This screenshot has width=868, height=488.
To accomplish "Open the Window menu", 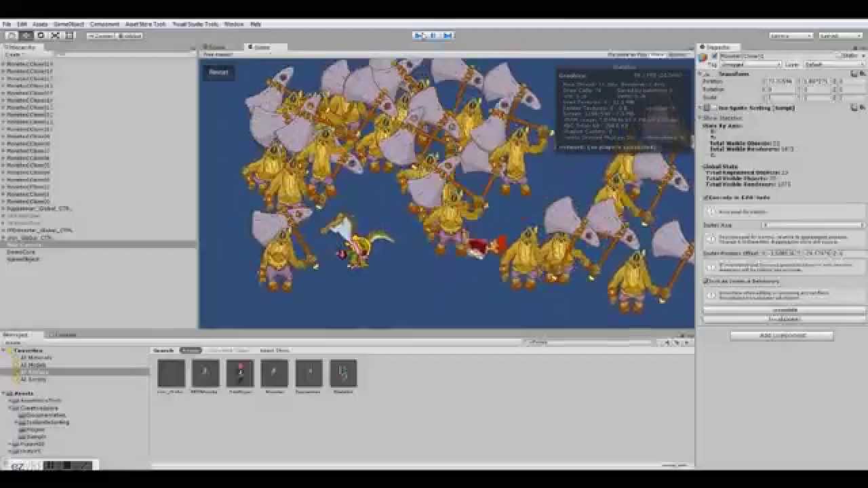I will click(x=233, y=24).
